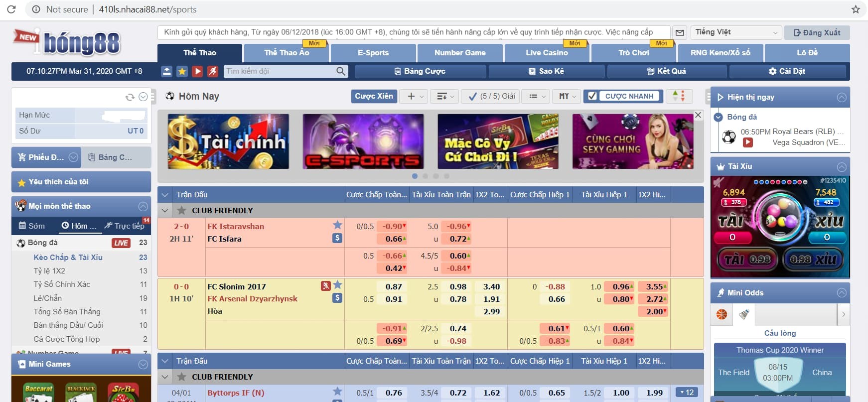The width and height of the screenshot is (868, 402).
Task: Click the search magnifier icon
Action: coord(341,71)
